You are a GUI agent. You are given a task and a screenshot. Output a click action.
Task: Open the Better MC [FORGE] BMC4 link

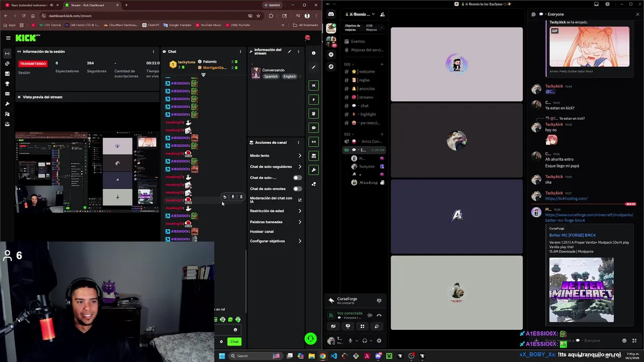coord(573,235)
